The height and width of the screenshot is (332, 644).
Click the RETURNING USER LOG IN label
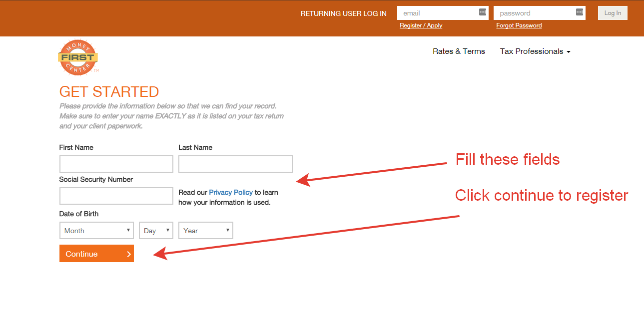coord(344,13)
